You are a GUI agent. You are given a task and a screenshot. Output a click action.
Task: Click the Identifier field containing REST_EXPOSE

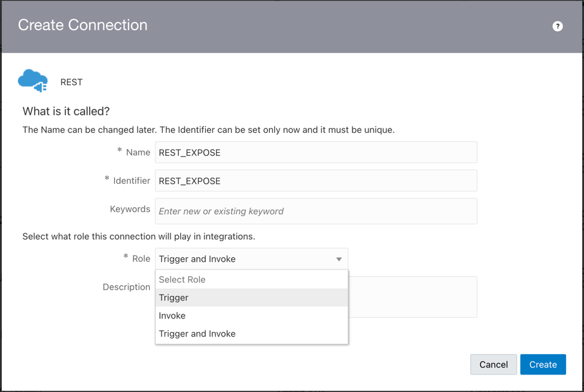coord(316,181)
